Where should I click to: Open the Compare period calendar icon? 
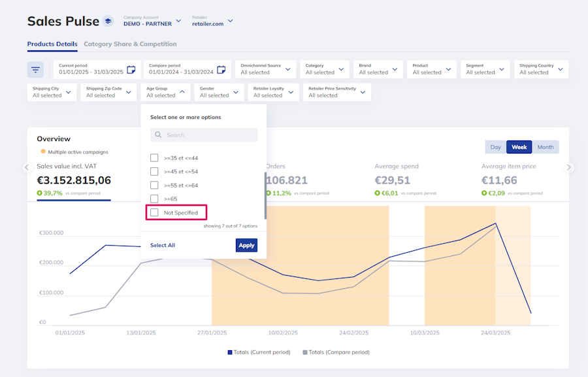221,69
